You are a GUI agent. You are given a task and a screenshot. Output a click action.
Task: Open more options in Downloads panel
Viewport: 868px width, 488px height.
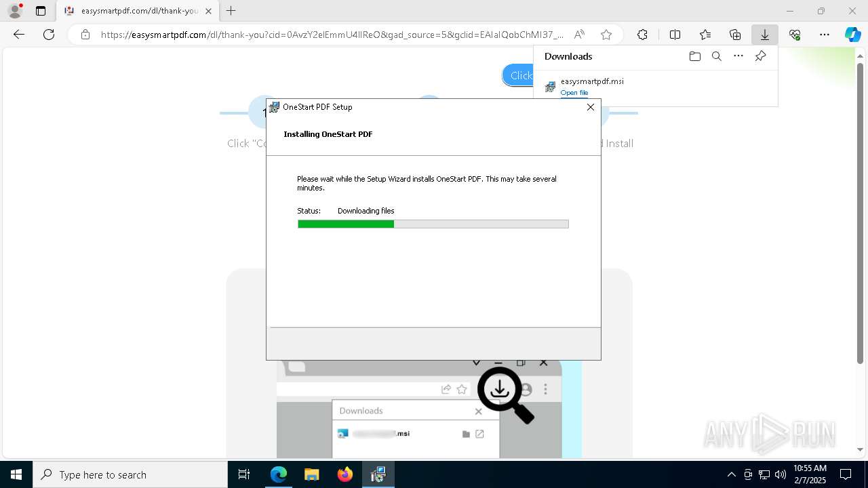[738, 56]
